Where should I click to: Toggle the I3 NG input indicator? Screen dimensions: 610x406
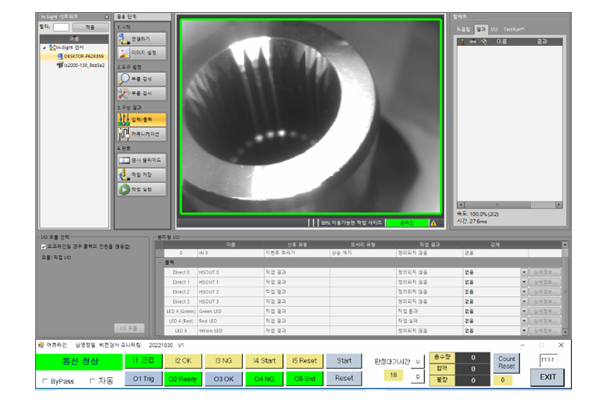[x=224, y=360]
